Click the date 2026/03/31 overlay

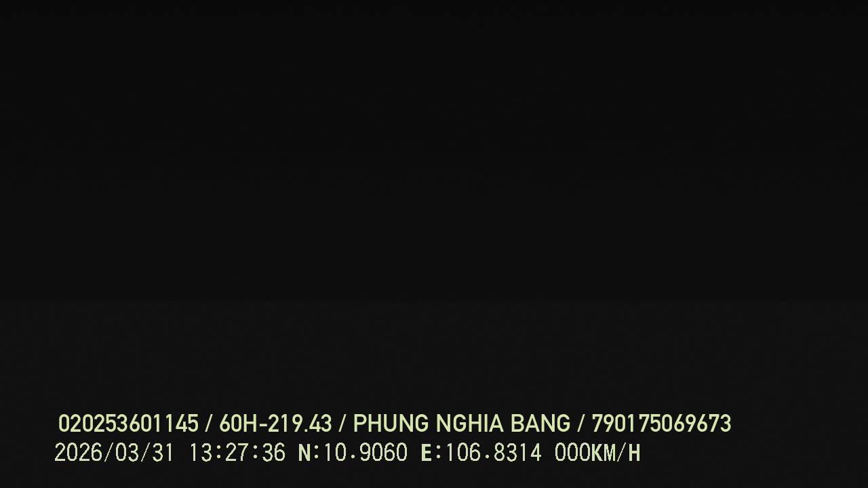[115, 453]
